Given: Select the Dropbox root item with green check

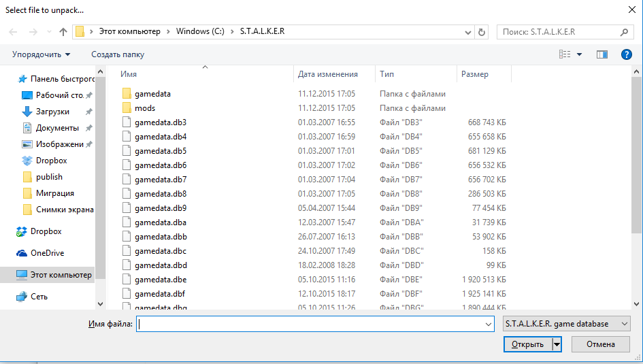Looking at the screenshot, I should (x=39, y=231).
